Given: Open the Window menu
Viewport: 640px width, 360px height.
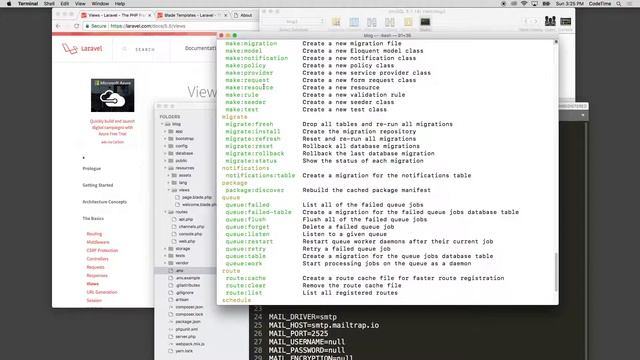Looking at the screenshot, I should [x=100, y=4].
